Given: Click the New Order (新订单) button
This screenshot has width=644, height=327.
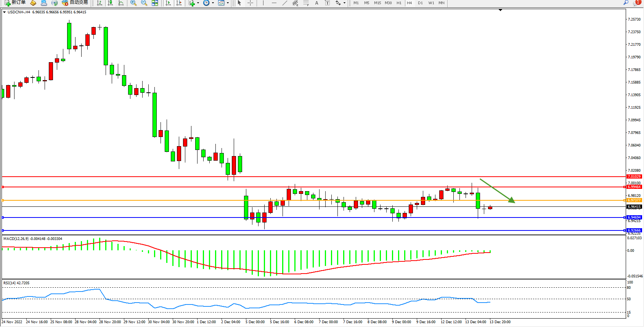Looking at the screenshot, I should tap(15, 3).
